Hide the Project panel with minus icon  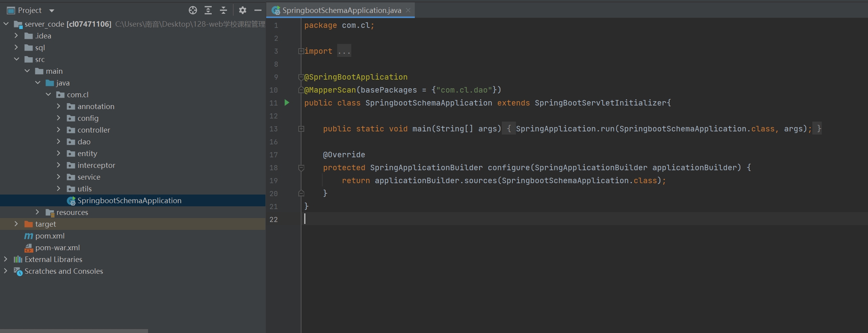(x=258, y=11)
